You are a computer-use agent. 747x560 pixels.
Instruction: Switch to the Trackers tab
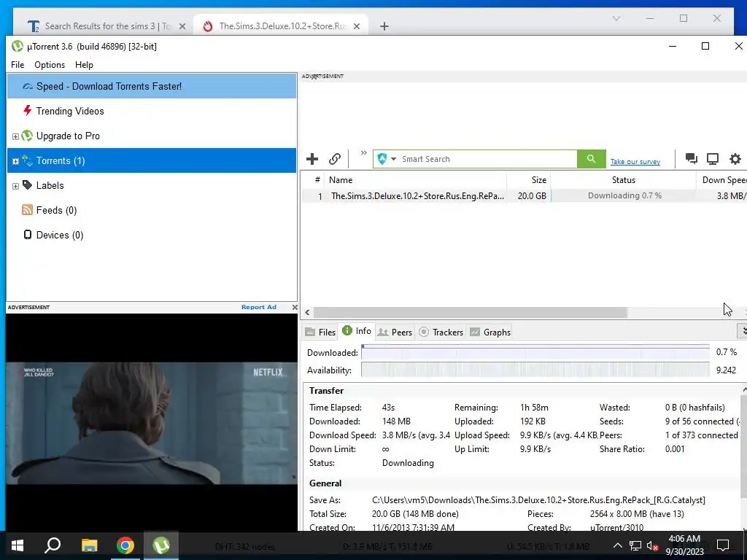441,332
